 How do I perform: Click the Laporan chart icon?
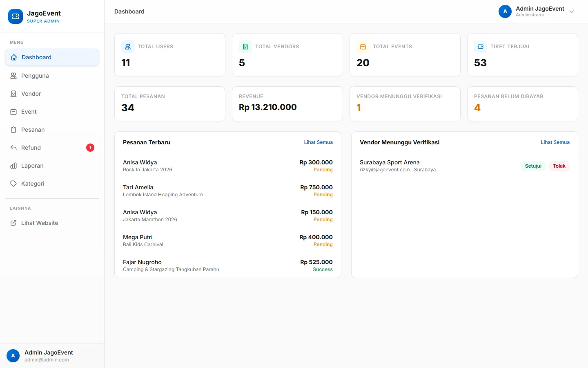tap(13, 166)
